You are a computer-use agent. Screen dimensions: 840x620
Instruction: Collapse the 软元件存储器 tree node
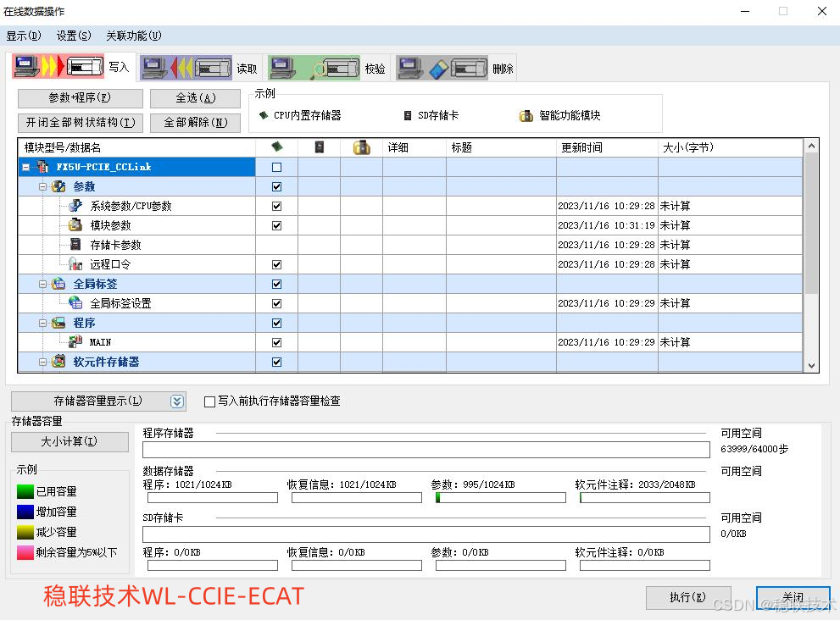(43, 363)
